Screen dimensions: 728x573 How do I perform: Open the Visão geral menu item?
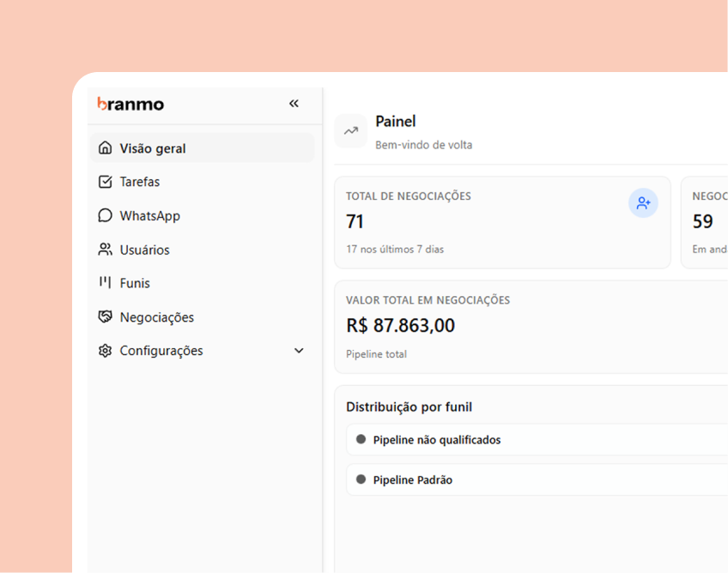pos(153,148)
